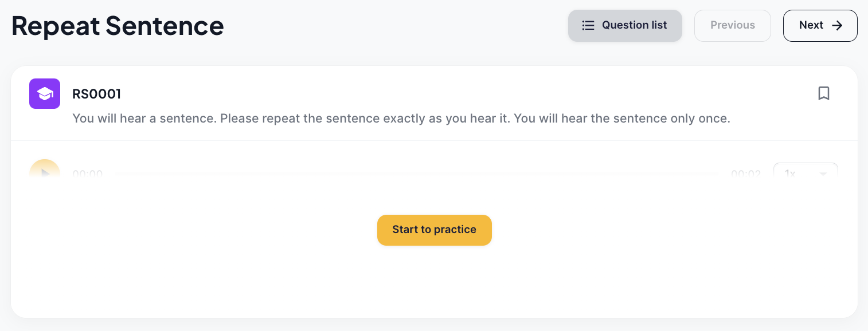The width and height of the screenshot is (868, 331).
Task: Open the Question list
Action: tap(625, 26)
